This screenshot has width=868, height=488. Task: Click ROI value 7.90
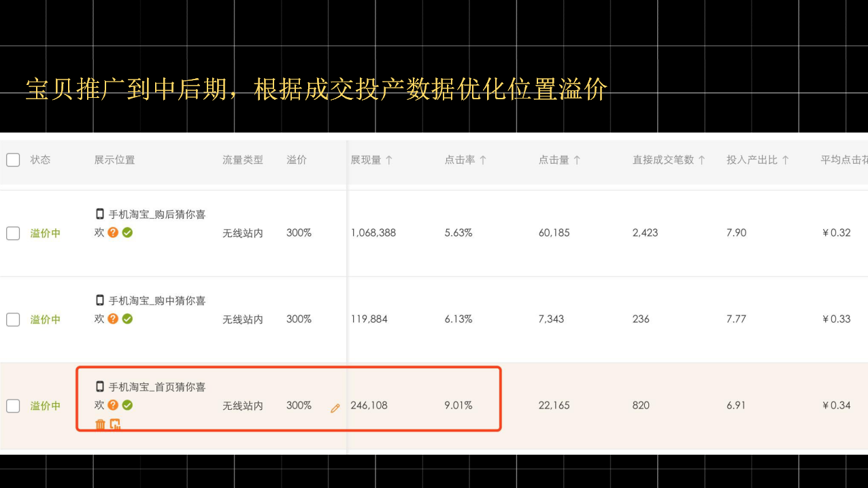(x=737, y=232)
